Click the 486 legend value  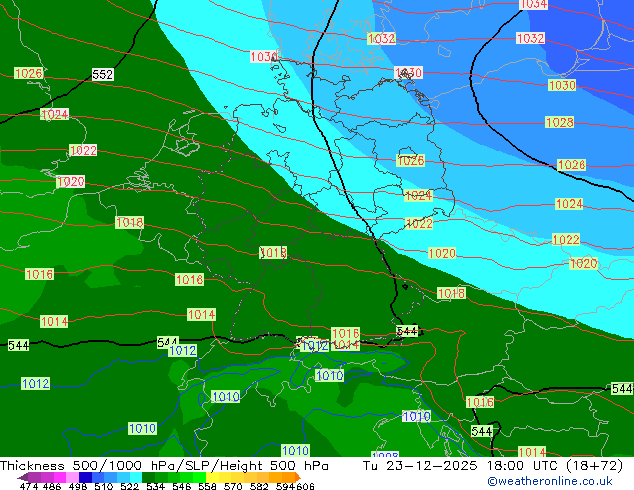52,486
